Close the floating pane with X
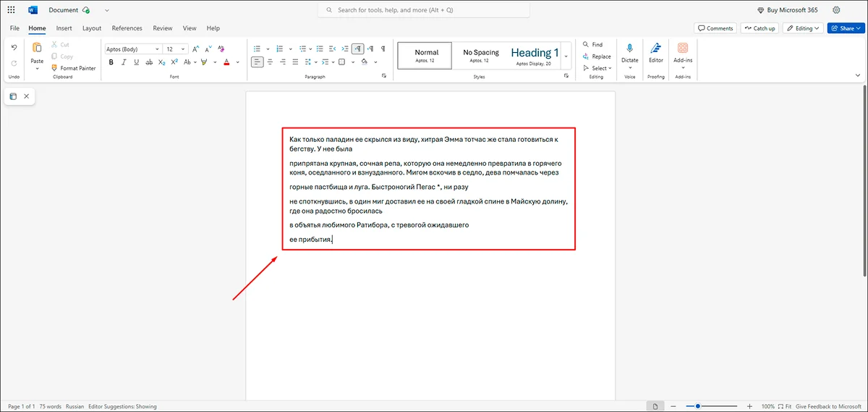 point(27,96)
